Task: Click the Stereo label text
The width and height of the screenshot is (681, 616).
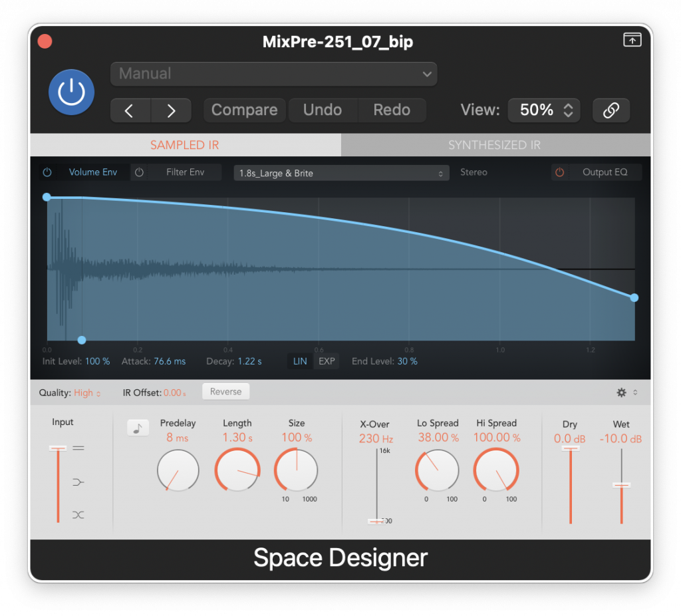Action: (474, 172)
